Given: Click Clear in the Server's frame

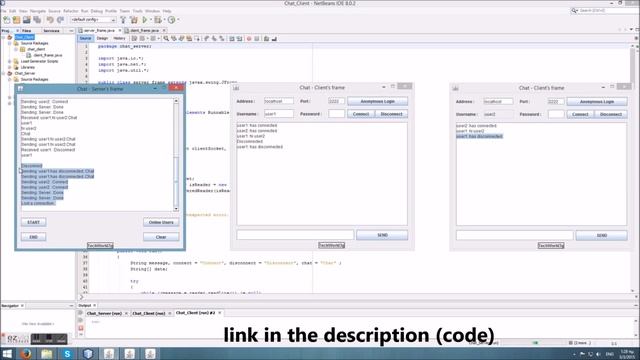Looking at the screenshot, I should (x=161, y=237).
